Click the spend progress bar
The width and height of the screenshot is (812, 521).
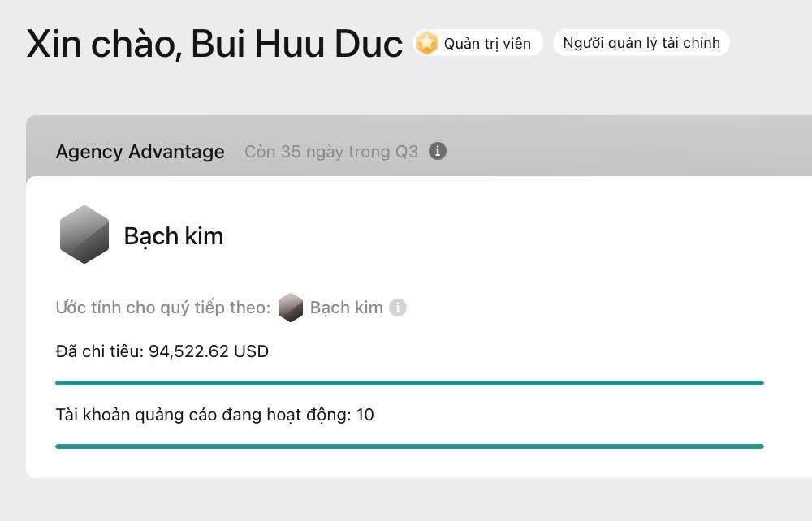pyautogui.click(x=409, y=382)
